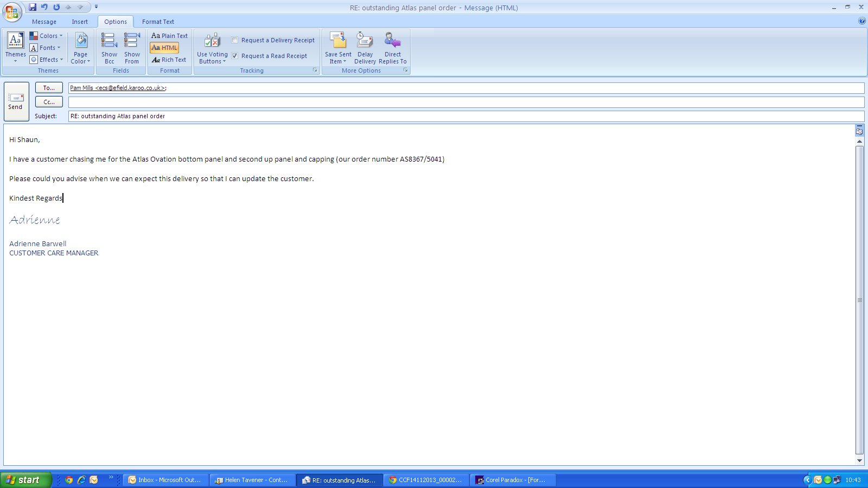This screenshot has height=488, width=868.
Task: Switch to the CCF14112013 Chrome taskbar window
Action: click(x=426, y=480)
